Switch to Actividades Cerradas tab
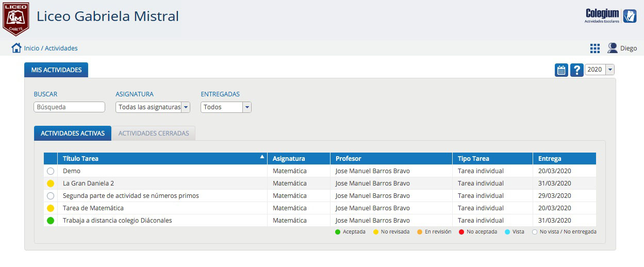Screen dimensions: 644x267 154,133
